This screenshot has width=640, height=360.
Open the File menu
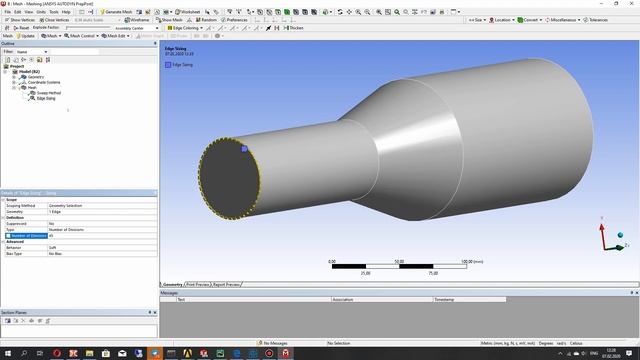(8, 12)
